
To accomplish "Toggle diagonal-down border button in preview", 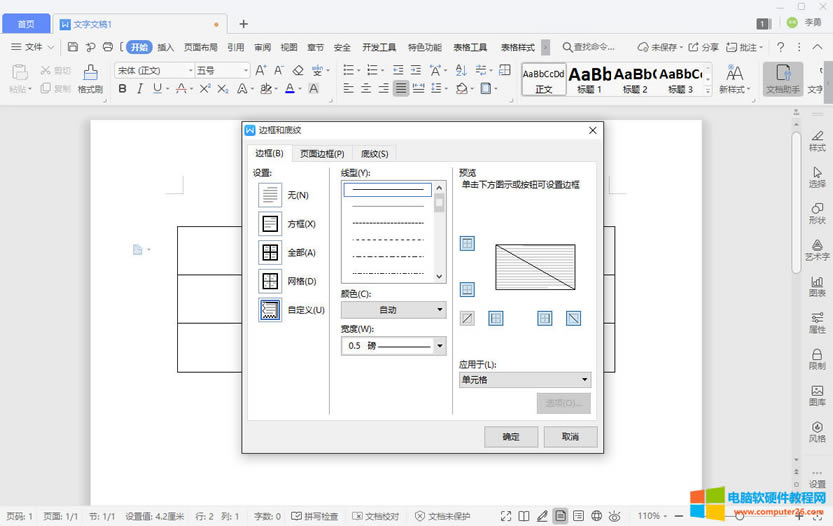I will (x=573, y=318).
